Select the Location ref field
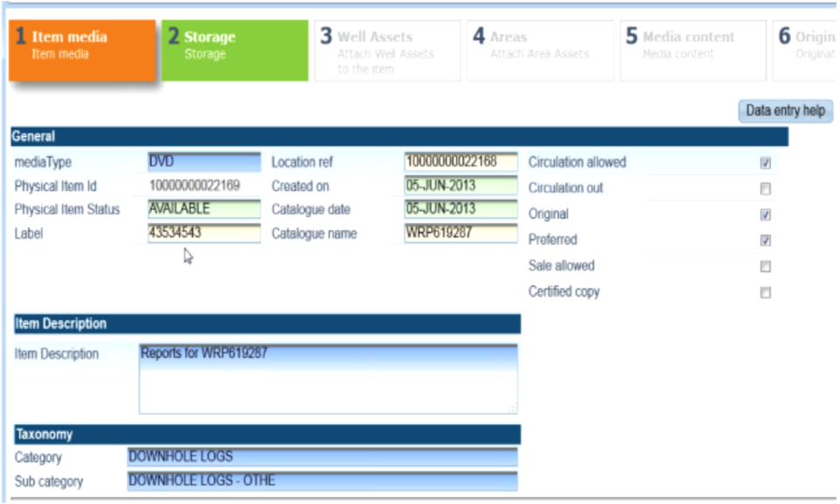This screenshot has height=504, width=840. [x=461, y=162]
